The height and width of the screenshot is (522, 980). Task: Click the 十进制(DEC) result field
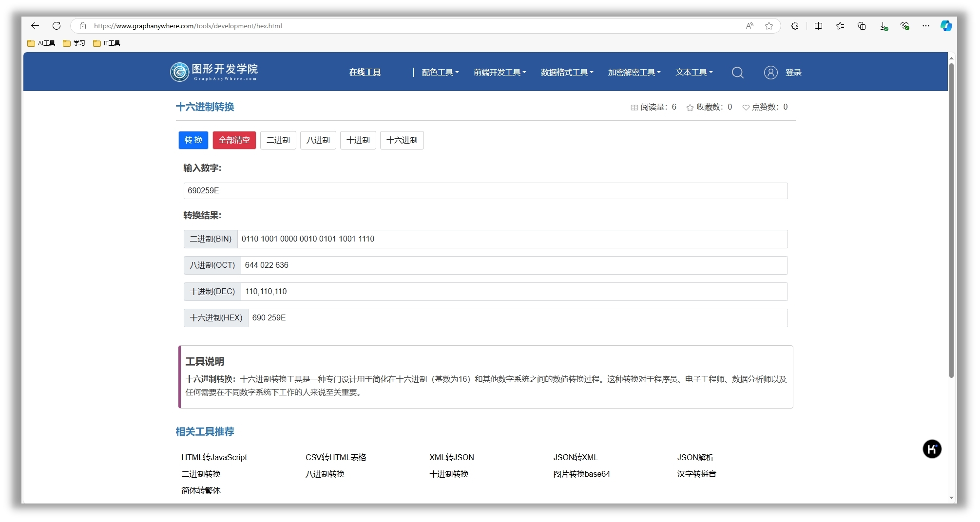click(x=514, y=292)
